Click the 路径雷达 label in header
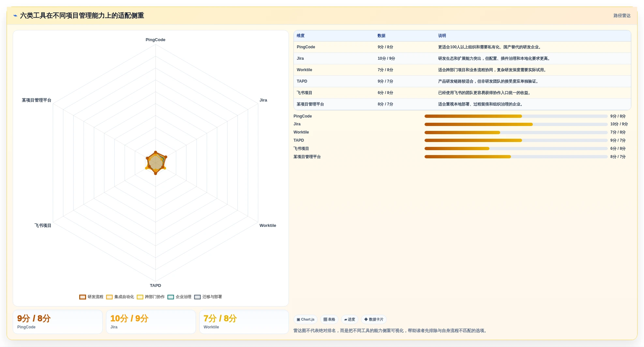Screen dimensions: 644x347 tap(622, 16)
